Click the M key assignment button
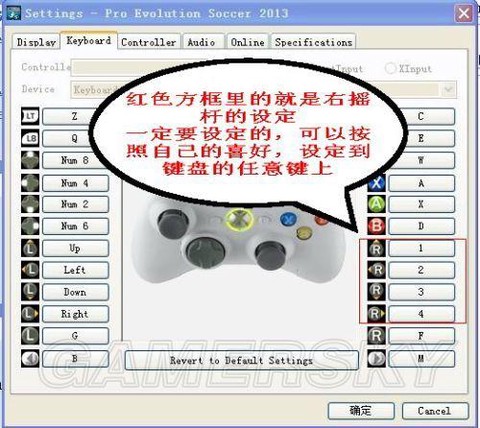This screenshot has width=480, height=428. click(421, 359)
